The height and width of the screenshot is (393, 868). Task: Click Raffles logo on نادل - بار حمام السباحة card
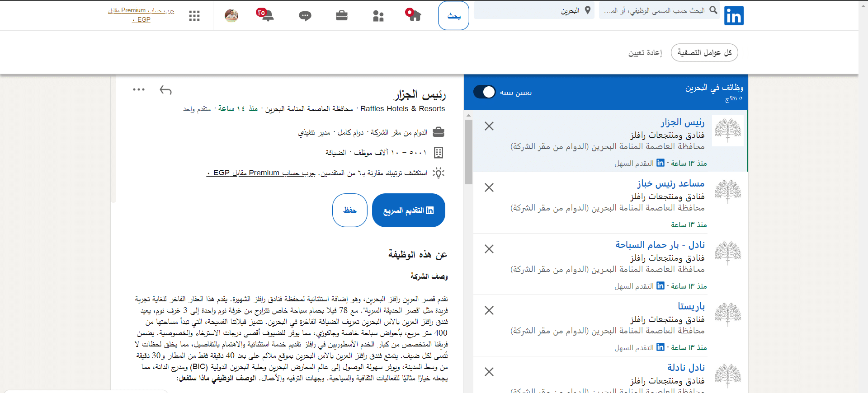tap(728, 253)
